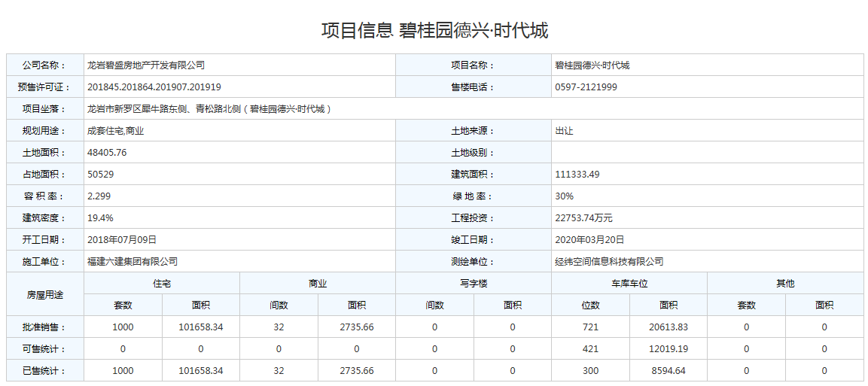
Task: Click the 位数 sub-header under 车库车位
Action: [591, 305]
